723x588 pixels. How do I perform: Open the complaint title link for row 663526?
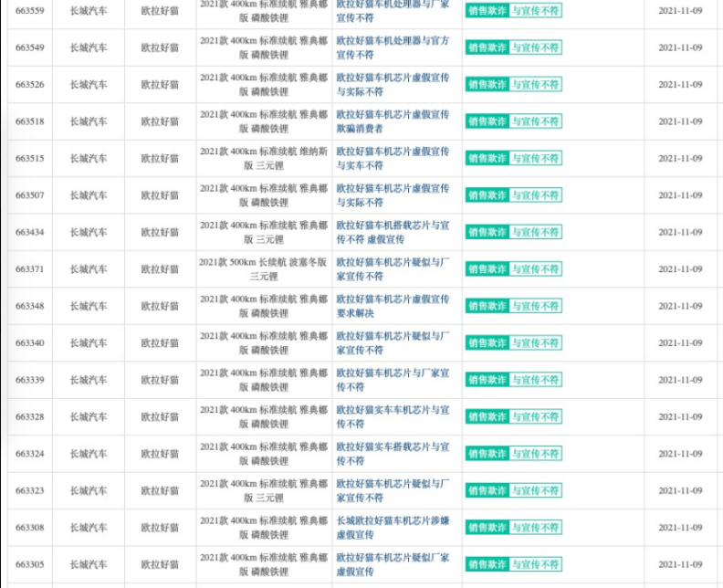coord(393,84)
